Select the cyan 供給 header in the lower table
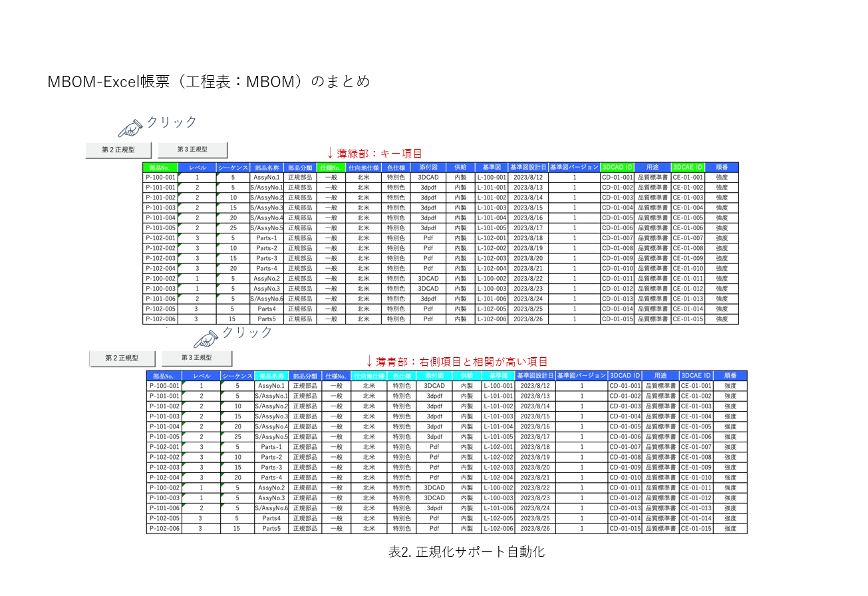Image resolution: width=868 pixels, height=596 pixels. 467,376
